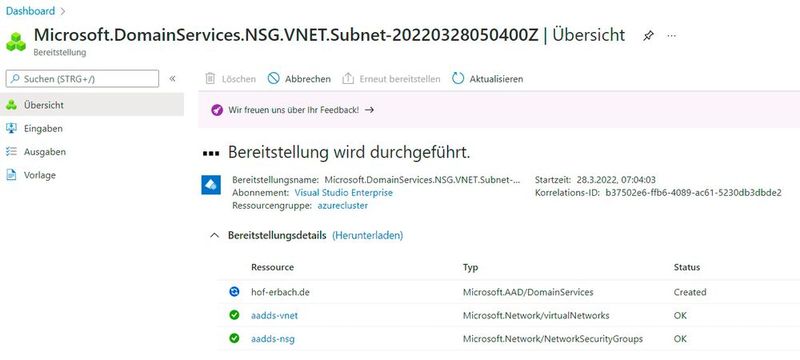800x360 pixels.
Task: Click the Microsoft.Network/virtualNetworks type cell
Action: [536, 316]
